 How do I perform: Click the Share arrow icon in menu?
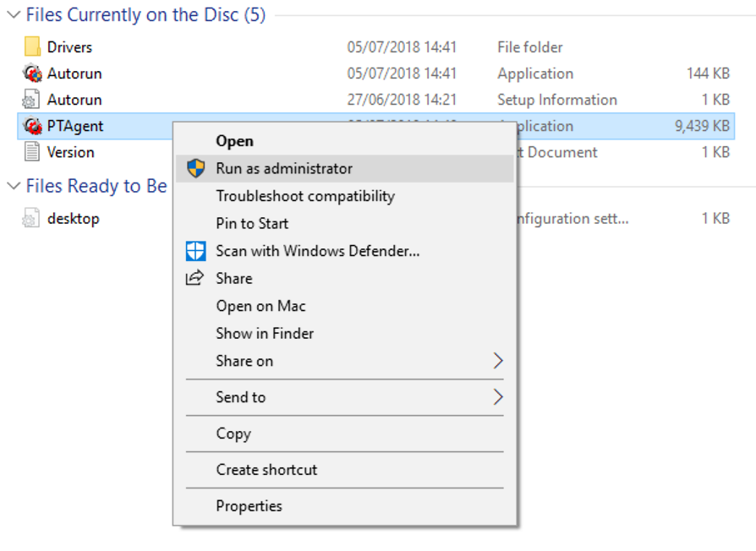coord(195,278)
